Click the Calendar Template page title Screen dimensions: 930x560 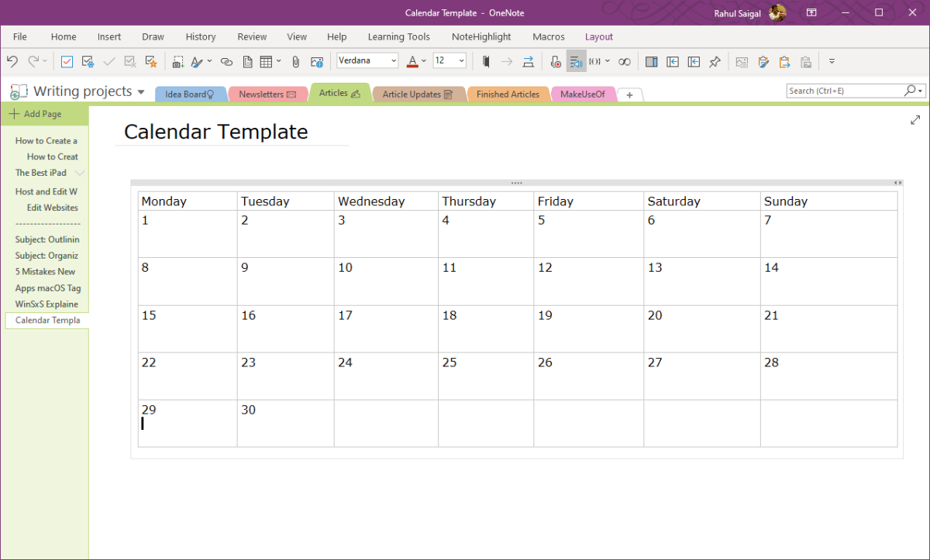pyautogui.click(x=216, y=132)
